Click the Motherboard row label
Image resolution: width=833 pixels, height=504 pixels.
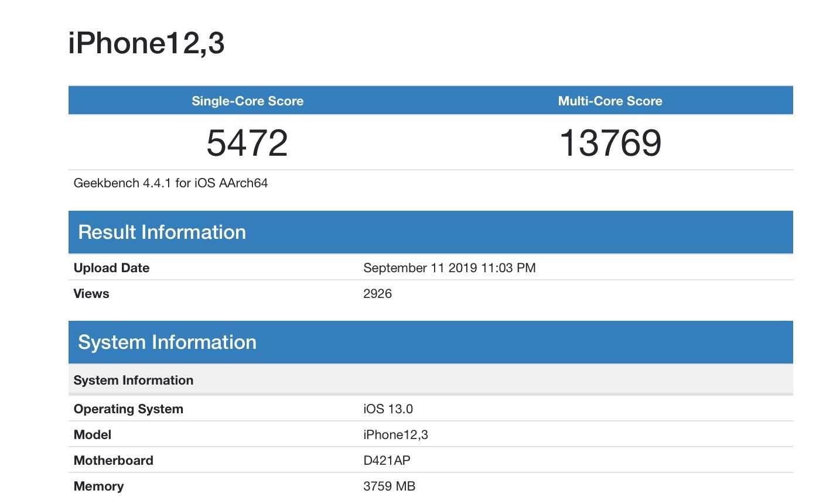[114, 461]
